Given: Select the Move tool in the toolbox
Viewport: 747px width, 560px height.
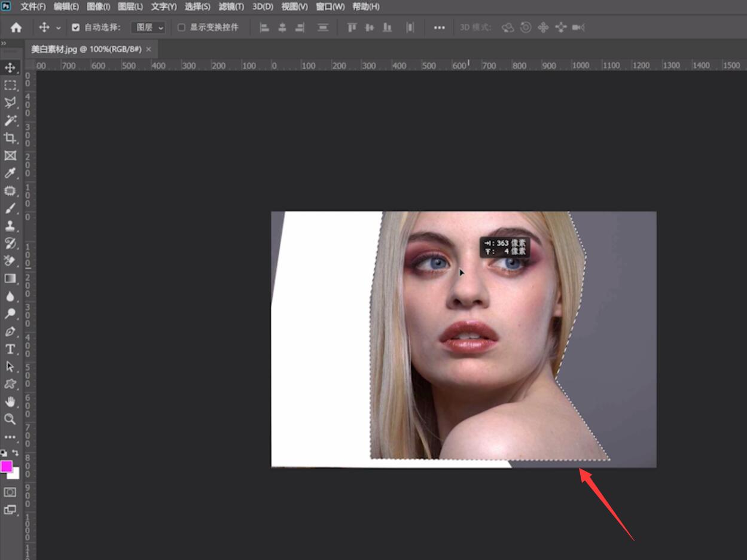Looking at the screenshot, I should click(x=10, y=68).
